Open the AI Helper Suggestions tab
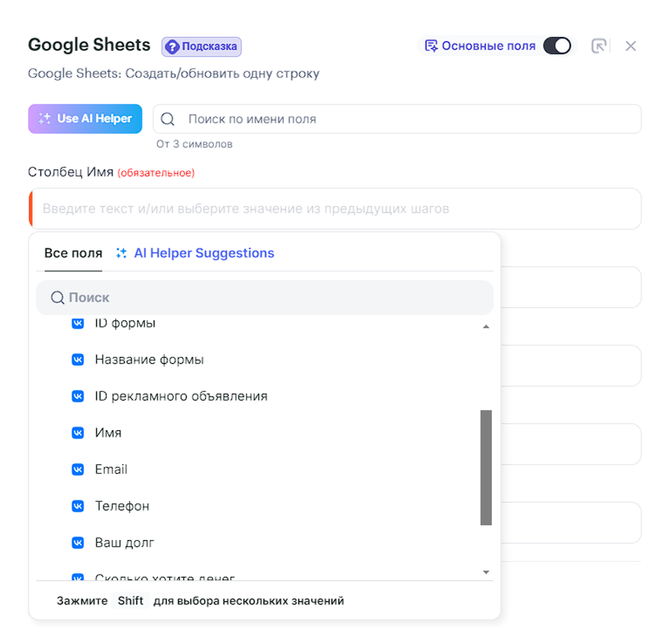This screenshot has height=627, width=672. [203, 253]
